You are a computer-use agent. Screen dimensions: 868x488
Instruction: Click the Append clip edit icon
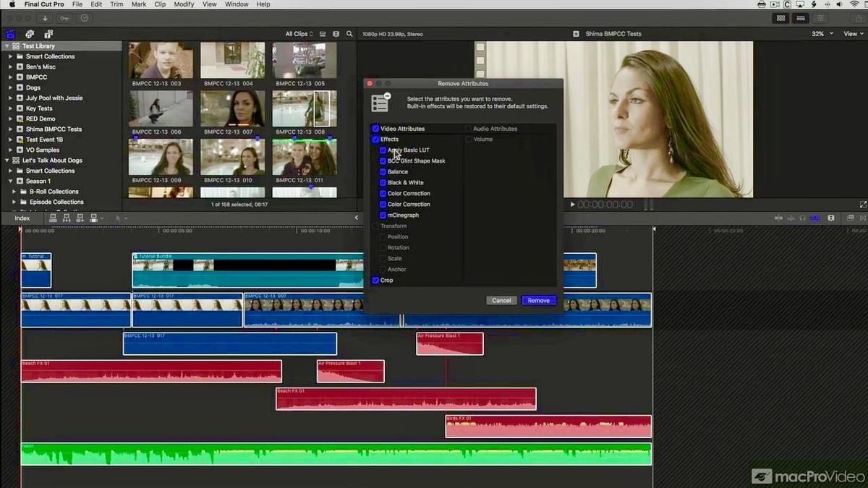click(80, 218)
